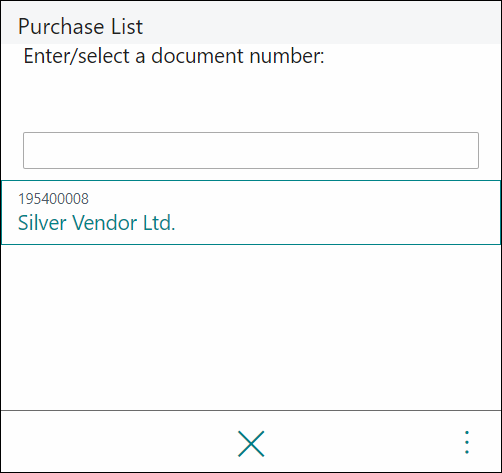502x473 pixels.
Task: Tap the Silver Vendor Ltd. vendor name
Action: (x=96, y=223)
